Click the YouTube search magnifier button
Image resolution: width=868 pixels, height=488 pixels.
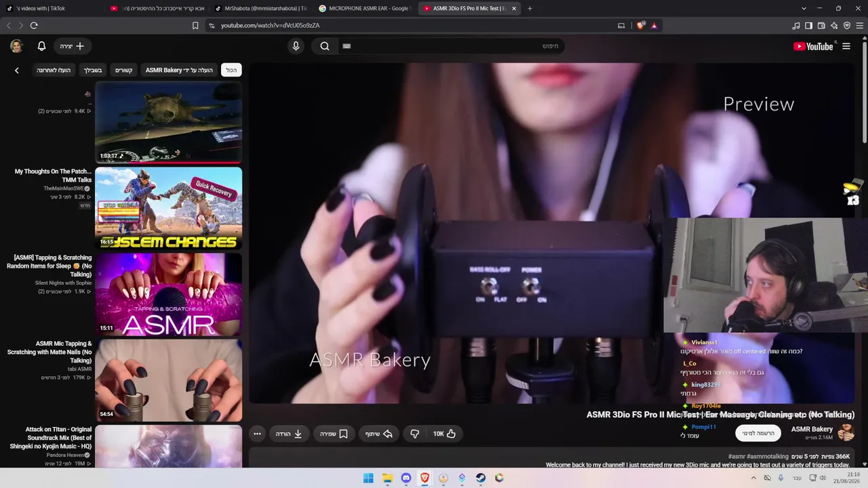click(325, 46)
